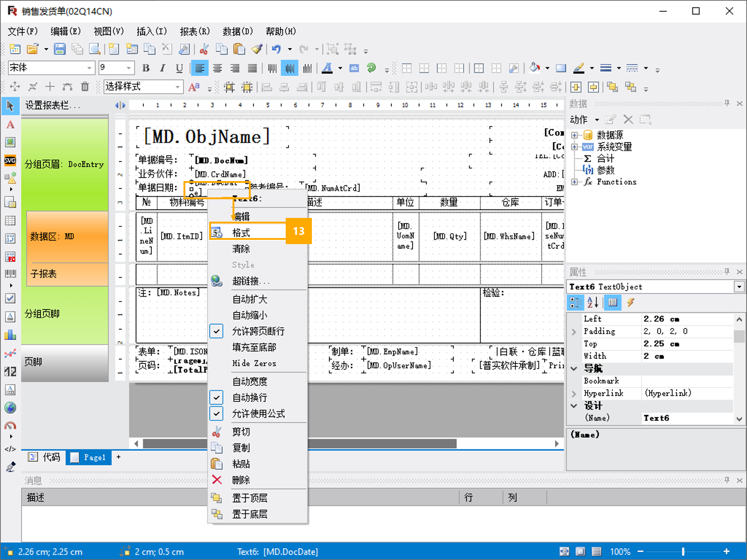Select the chart object tool

(10, 335)
